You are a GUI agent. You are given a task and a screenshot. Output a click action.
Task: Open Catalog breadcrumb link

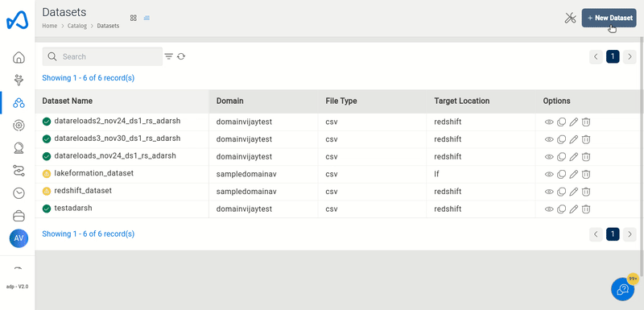click(77, 26)
